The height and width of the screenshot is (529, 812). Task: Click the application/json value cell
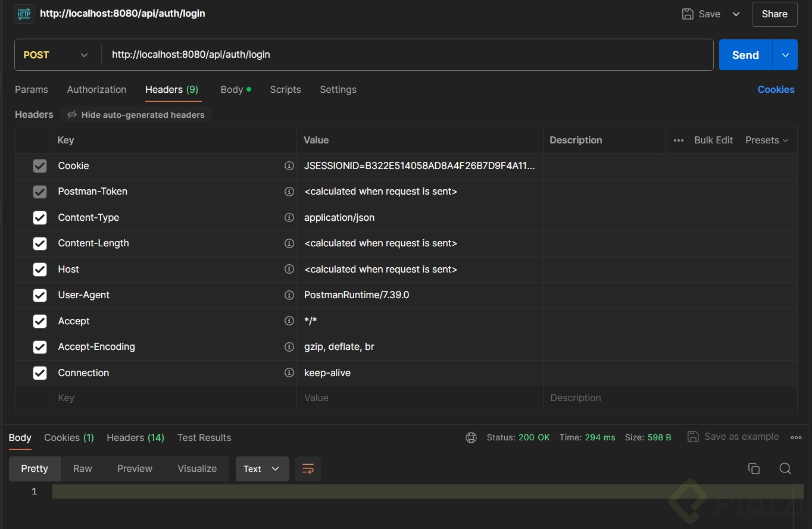pos(420,218)
